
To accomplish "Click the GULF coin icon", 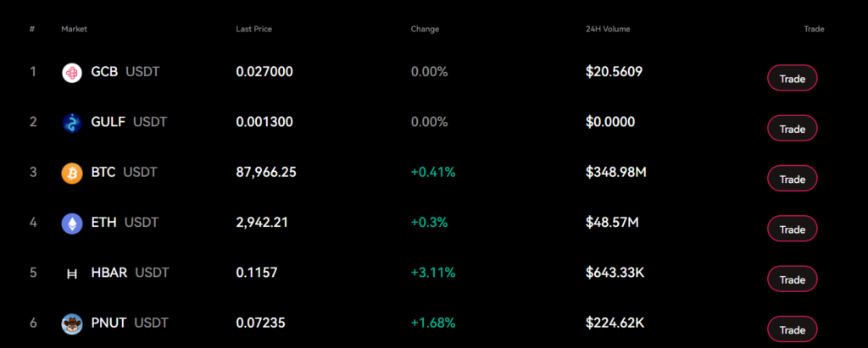I will coord(72,123).
